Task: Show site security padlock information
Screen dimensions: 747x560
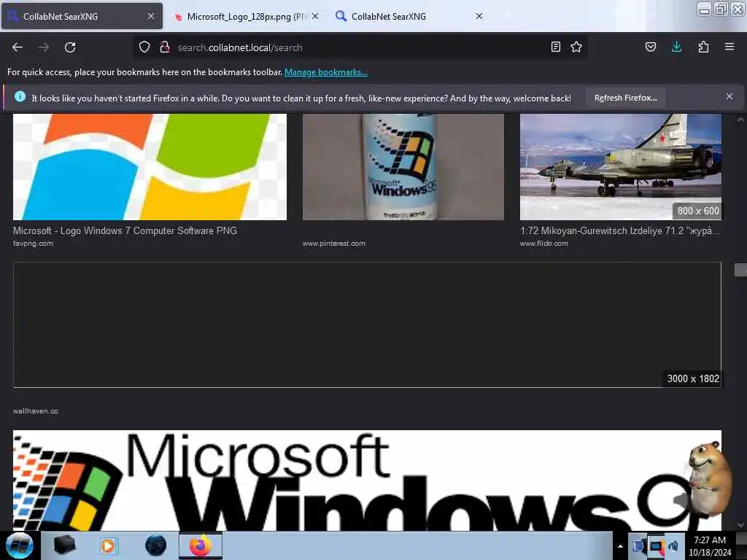Action: pos(165,47)
